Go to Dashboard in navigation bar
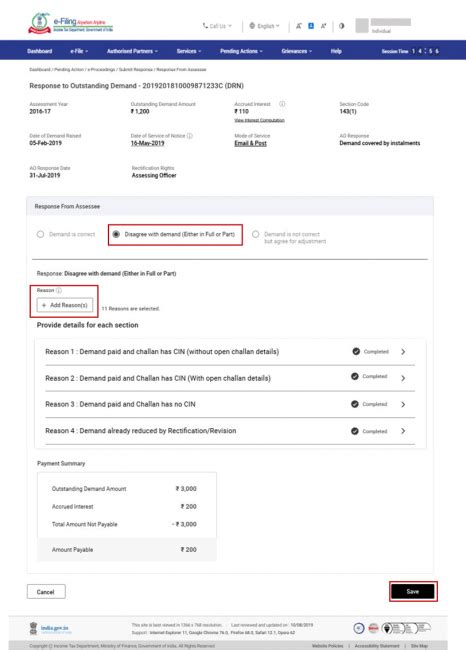 click(40, 51)
